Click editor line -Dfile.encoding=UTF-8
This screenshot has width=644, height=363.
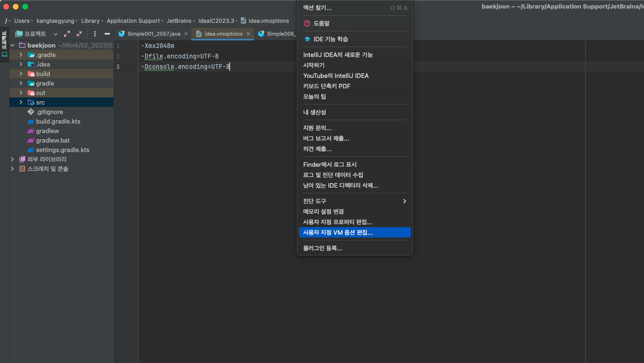pyautogui.click(x=180, y=56)
